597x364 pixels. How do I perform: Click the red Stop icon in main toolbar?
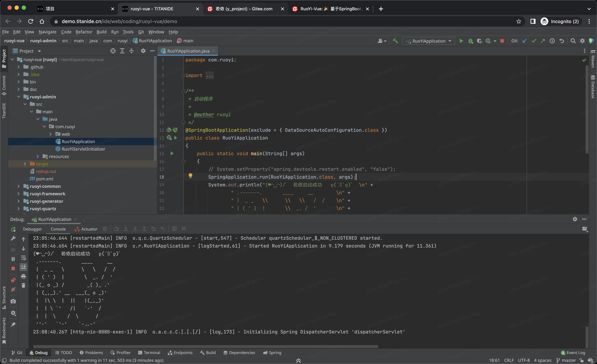(x=502, y=41)
